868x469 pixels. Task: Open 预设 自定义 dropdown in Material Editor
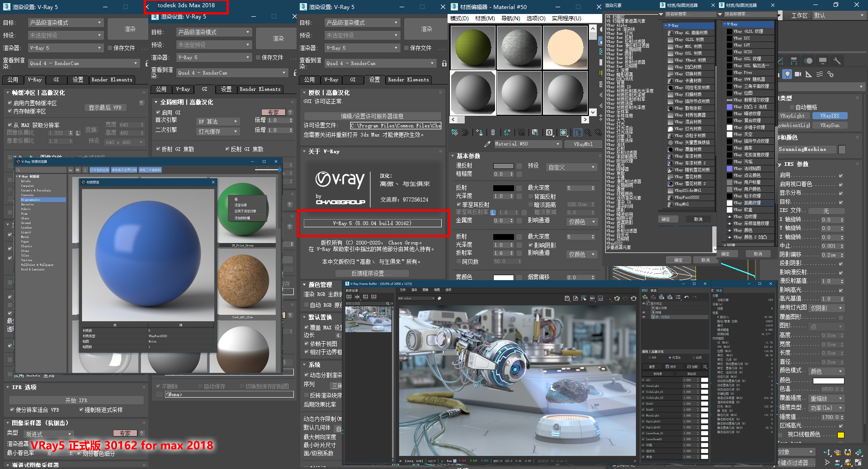pos(572,167)
